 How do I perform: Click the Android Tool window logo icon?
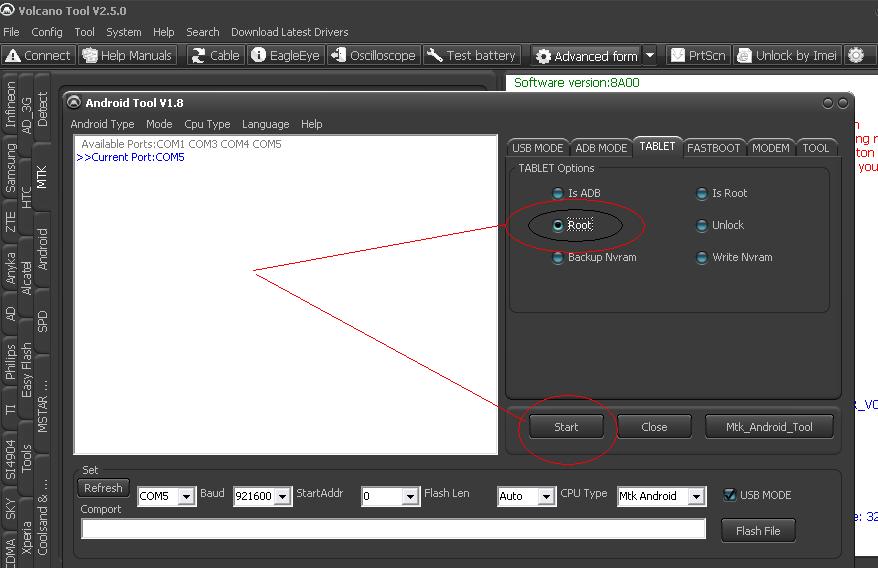pos(74,102)
